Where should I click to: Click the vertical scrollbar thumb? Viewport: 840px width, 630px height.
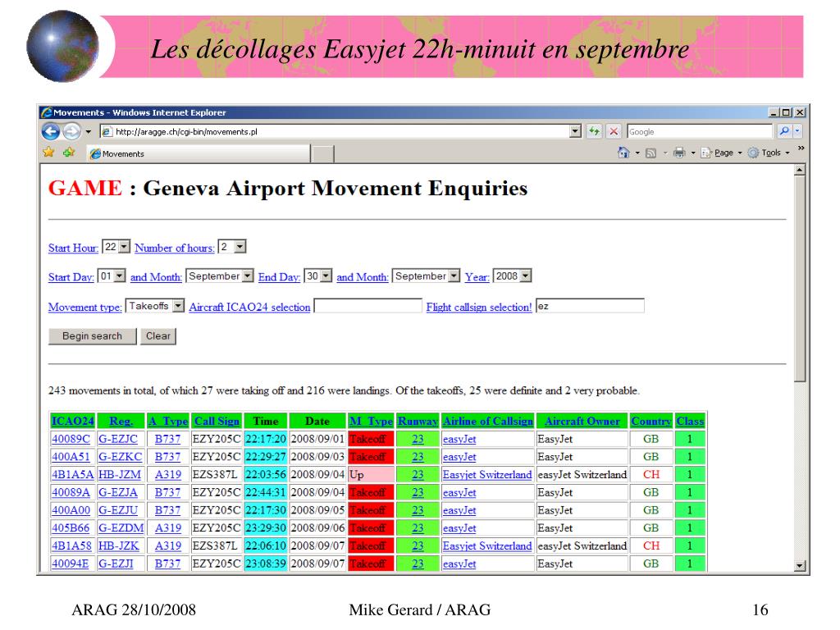(x=799, y=279)
